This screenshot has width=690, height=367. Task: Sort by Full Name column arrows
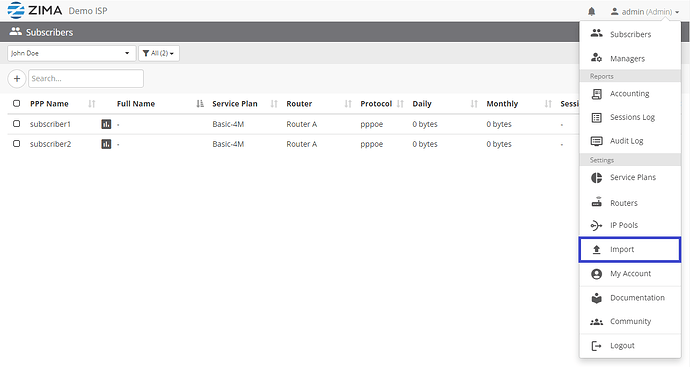[x=200, y=104]
